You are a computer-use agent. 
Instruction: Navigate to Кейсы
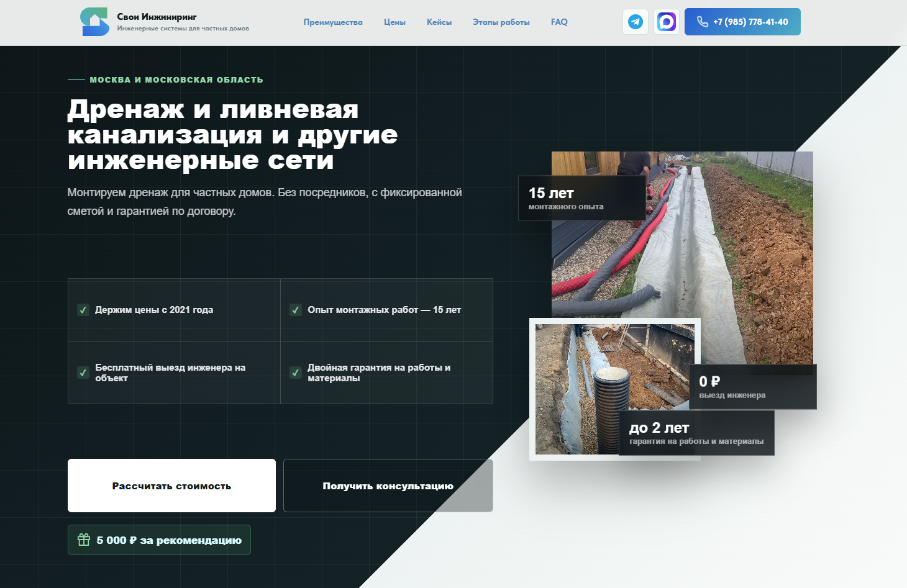coord(439,22)
